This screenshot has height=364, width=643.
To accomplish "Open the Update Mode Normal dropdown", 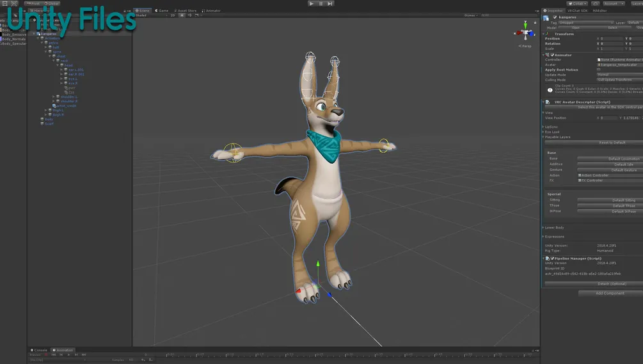I will [619, 75].
